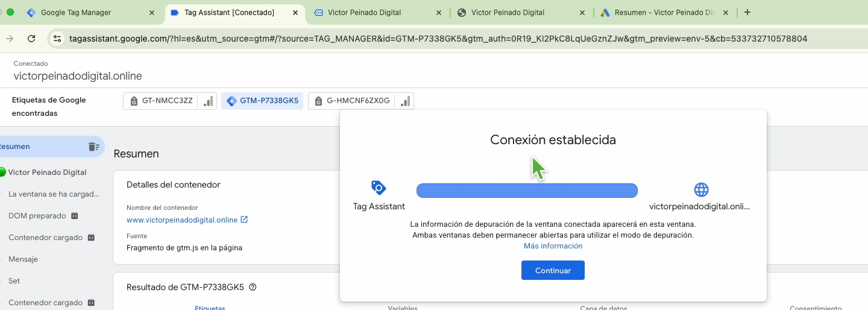This screenshot has height=310, width=868.
Task: Open the Victor Peinado Digital tab with debug icon
Action: (x=377, y=12)
